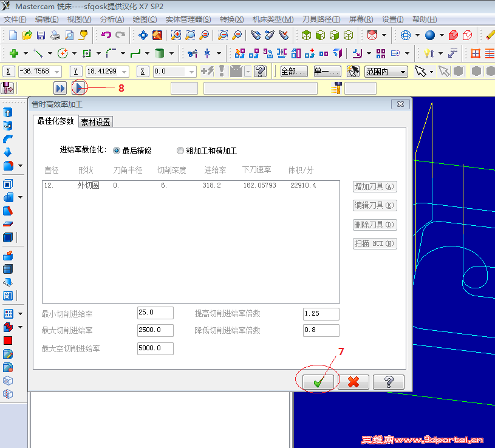Click the 最小切削进给率 field showing 25.0
The width and height of the screenshot is (495, 448).
155,313
